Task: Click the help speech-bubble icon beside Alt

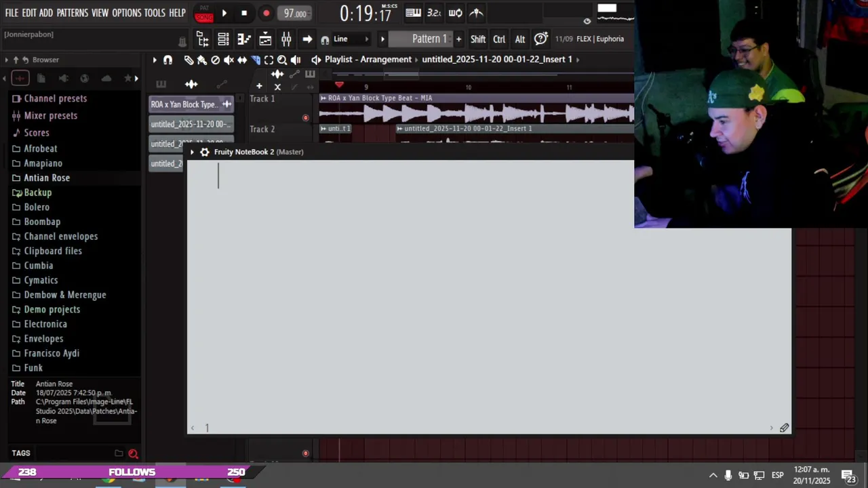Action: (x=540, y=39)
